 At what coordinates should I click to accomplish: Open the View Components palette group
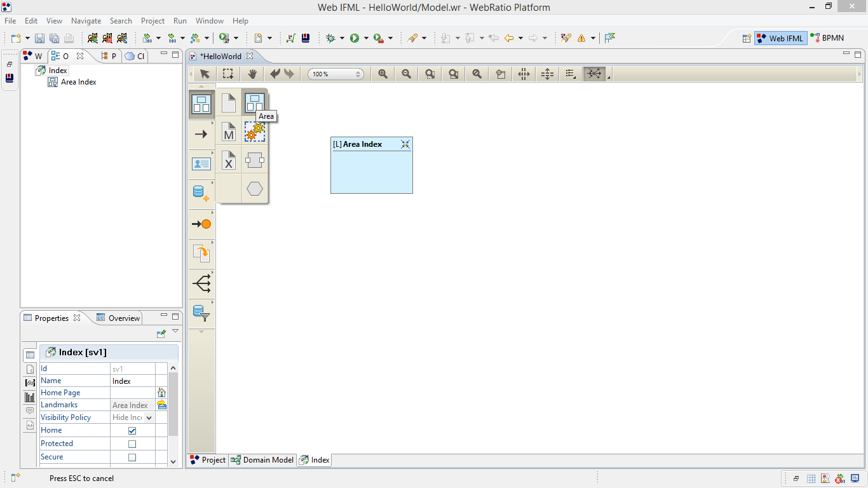point(201,164)
